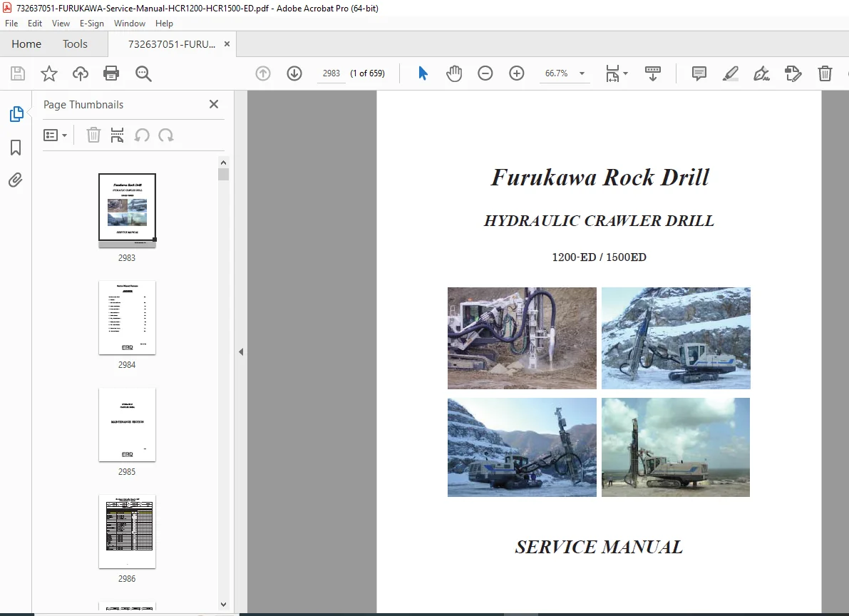Click the 'Furukawa Rock Drill' title text
The image size is (849, 616).
tap(600, 177)
